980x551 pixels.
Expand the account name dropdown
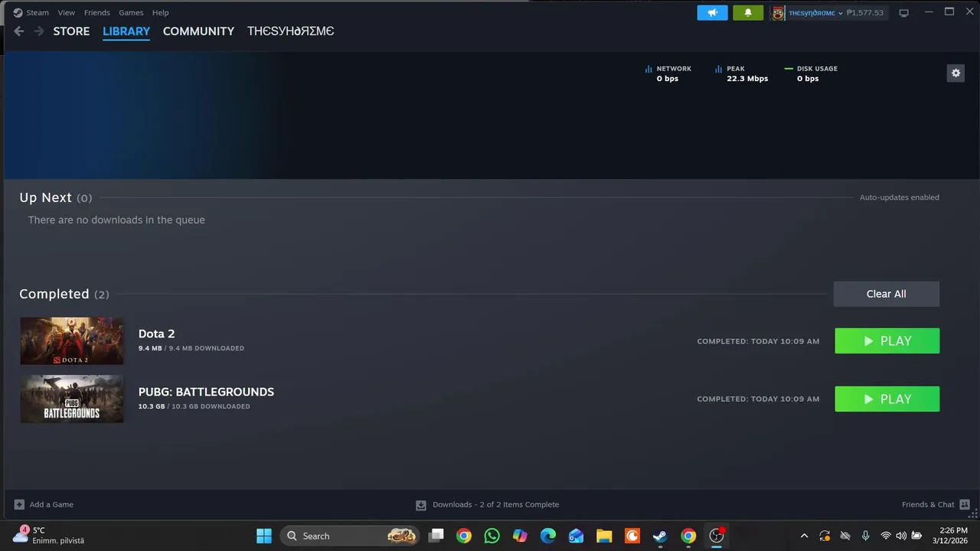pos(815,12)
